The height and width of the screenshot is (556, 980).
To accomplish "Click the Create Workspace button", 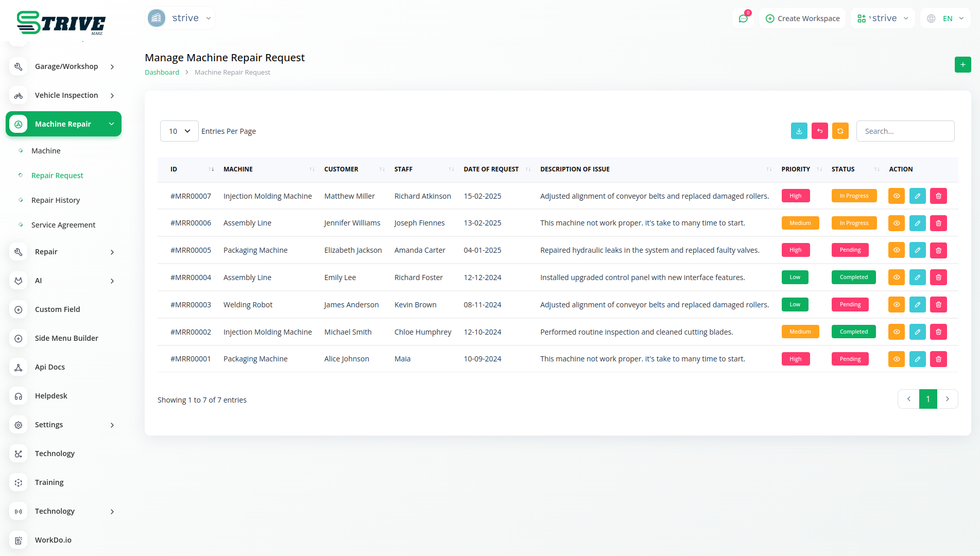I will click(802, 19).
